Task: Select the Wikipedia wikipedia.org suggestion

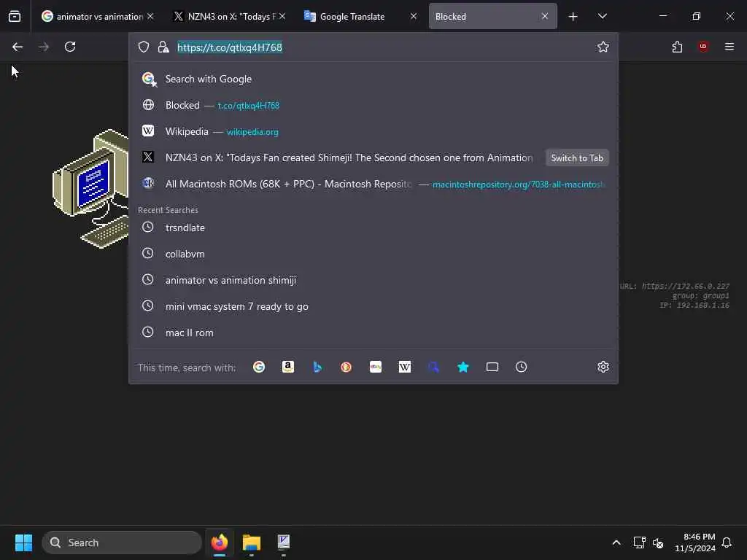Action: [x=373, y=131]
